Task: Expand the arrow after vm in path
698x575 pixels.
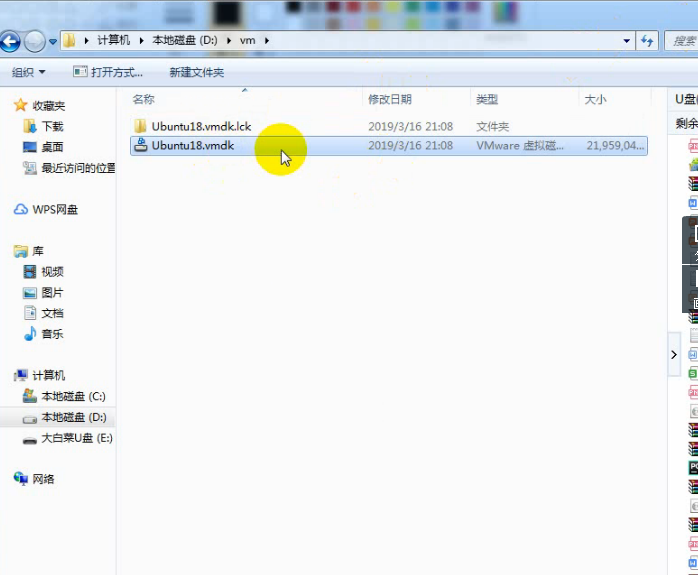Action: point(267,40)
